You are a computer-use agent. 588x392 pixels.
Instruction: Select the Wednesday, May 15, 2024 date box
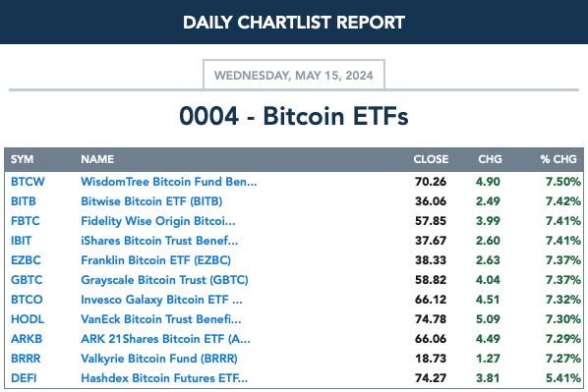[294, 75]
